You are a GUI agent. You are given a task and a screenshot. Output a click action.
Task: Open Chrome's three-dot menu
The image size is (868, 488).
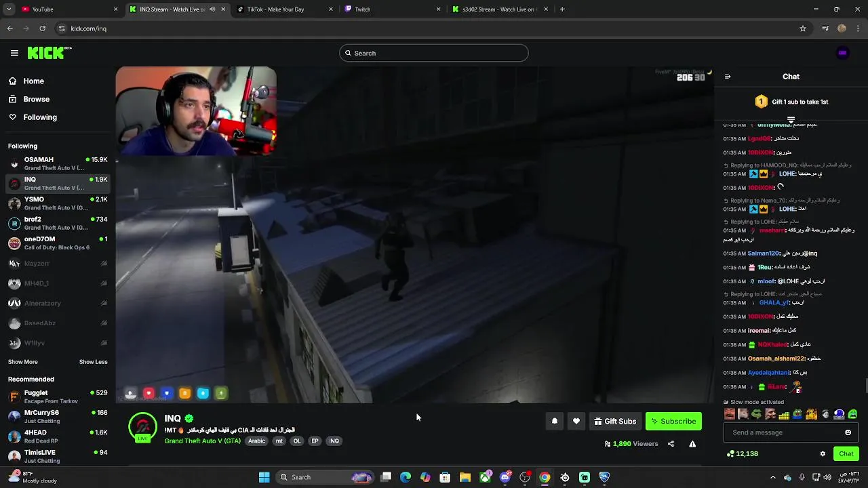point(858,28)
